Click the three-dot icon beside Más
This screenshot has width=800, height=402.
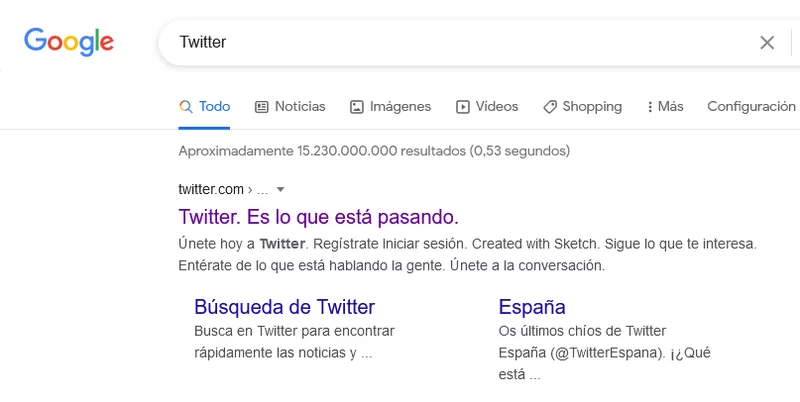pyautogui.click(x=649, y=107)
